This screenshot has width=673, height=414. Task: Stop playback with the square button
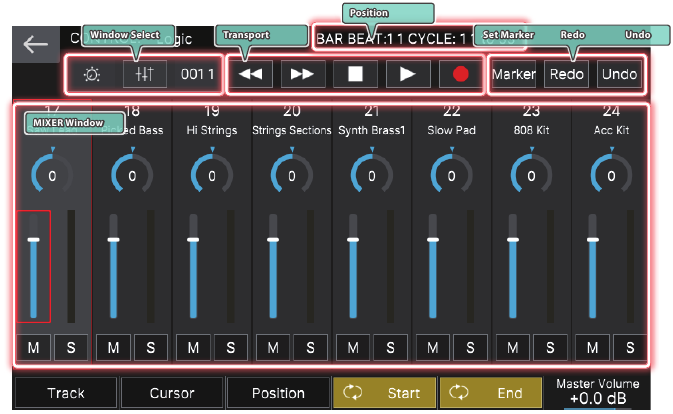[x=355, y=74]
